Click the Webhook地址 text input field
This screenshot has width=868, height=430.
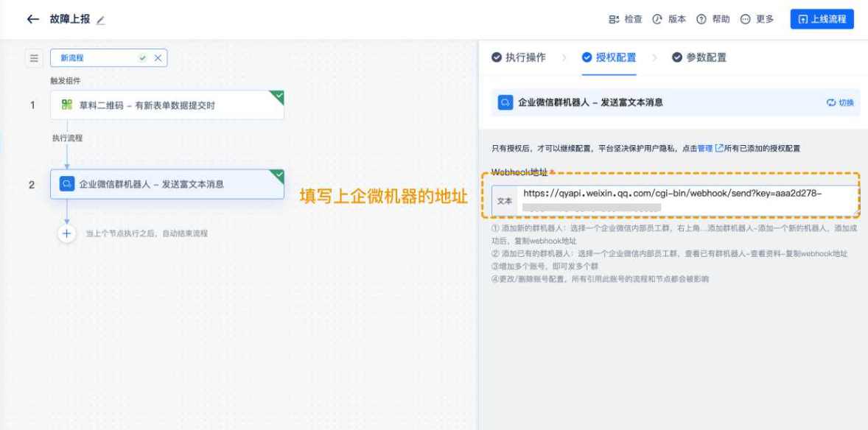(x=687, y=200)
